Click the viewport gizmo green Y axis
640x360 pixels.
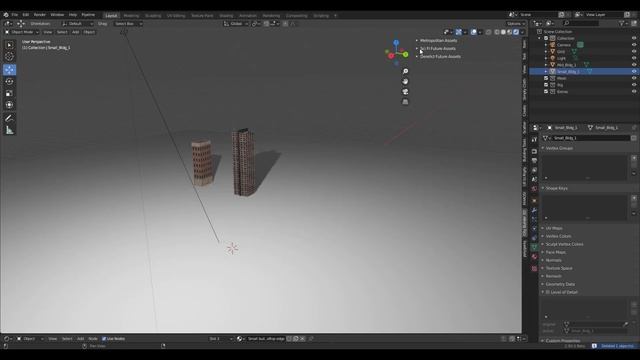405,54
